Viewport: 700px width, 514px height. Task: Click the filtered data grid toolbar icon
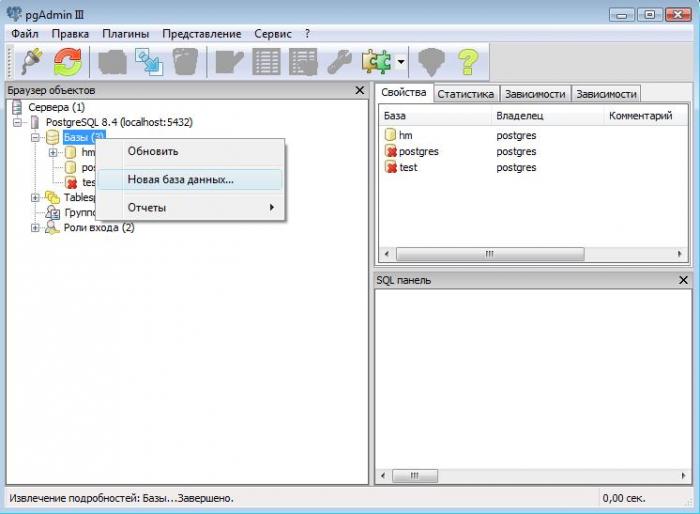(303, 62)
